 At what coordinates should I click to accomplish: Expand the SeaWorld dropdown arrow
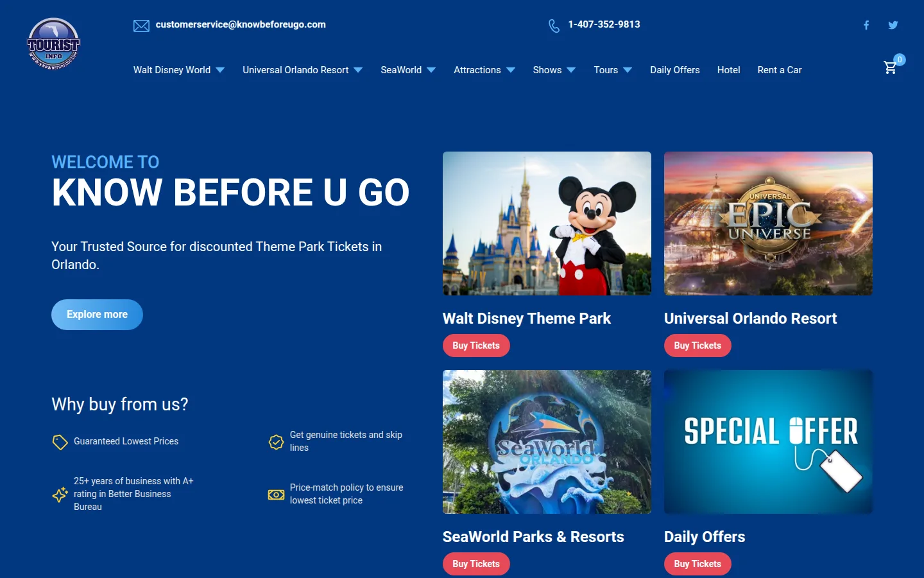coord(431,70)
